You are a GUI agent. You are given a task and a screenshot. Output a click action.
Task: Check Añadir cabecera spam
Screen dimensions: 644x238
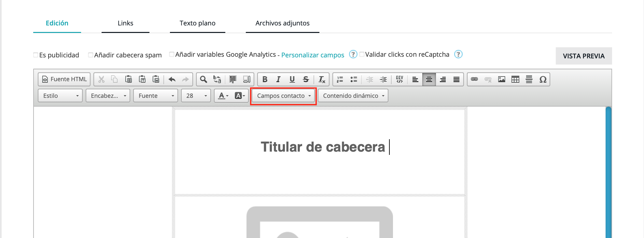91,55
